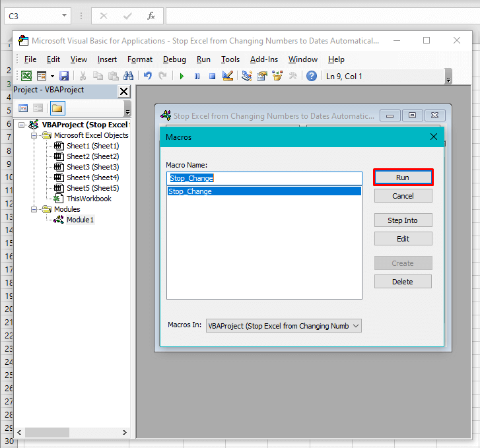The image size is (480, 448).
Task: Open the Project Explorer toolbar icon
Action: [x=247, y=76]
